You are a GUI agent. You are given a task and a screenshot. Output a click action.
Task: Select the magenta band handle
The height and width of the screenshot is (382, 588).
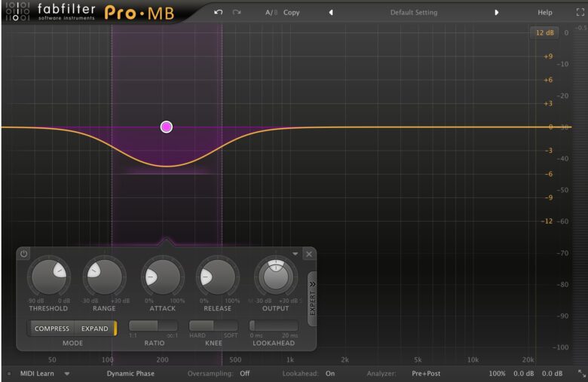click(167, 127)
